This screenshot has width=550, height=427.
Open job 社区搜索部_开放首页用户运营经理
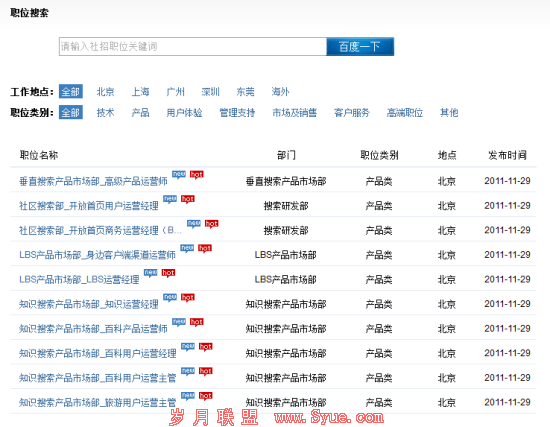(x=89, y=206)
